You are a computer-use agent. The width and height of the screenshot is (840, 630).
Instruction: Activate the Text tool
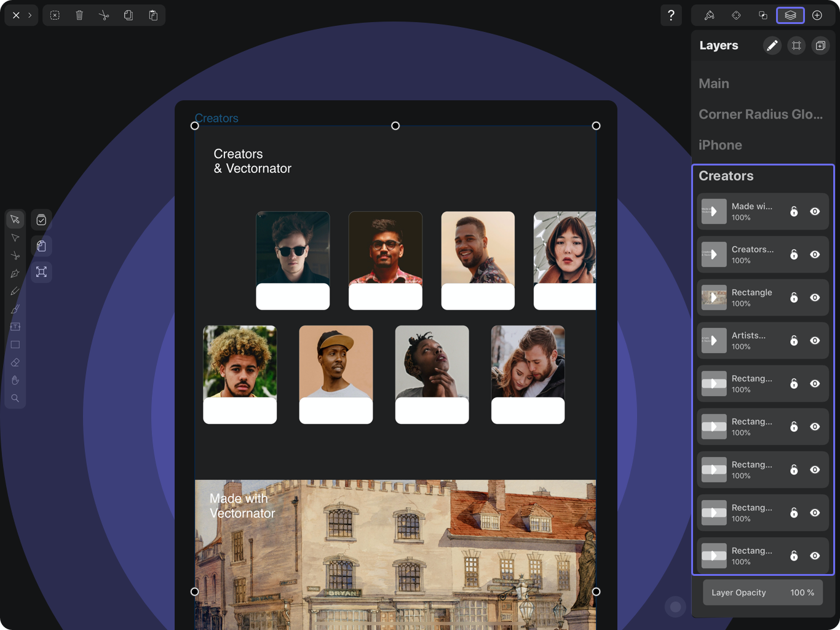[x=15, y=327]
